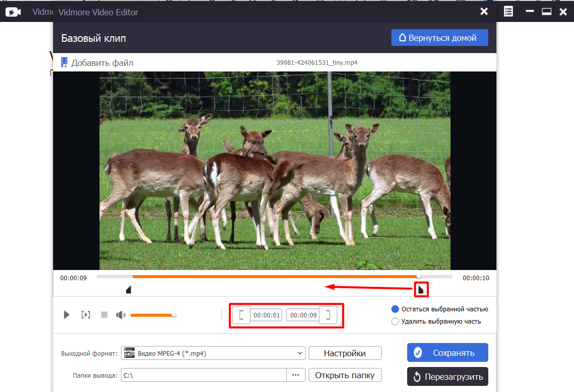Screen dimensions: 574x392
Task: Click the set start point bracket icon
Action: pos(243,315)
